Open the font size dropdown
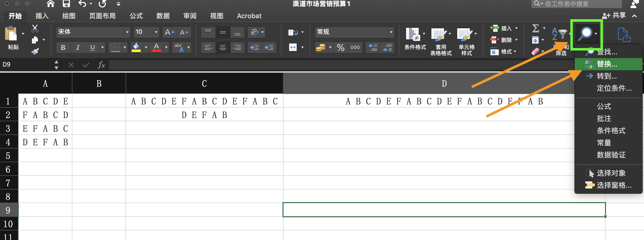644x240 pixels. 156,32
